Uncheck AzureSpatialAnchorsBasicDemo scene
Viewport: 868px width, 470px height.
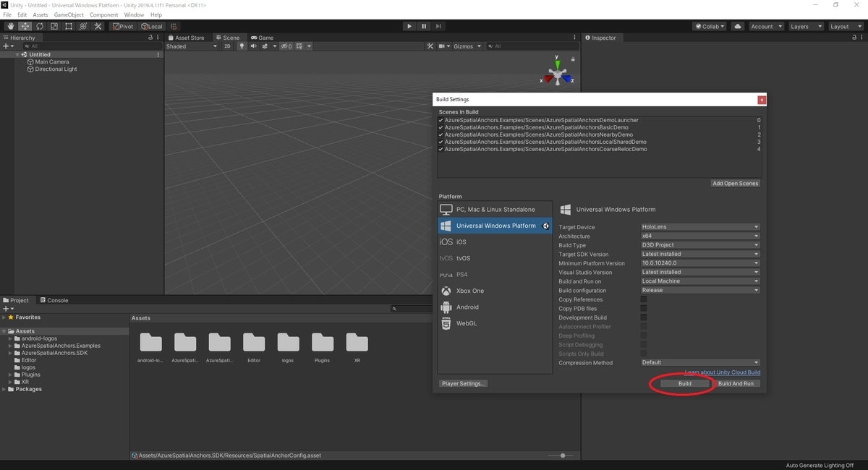441,127
